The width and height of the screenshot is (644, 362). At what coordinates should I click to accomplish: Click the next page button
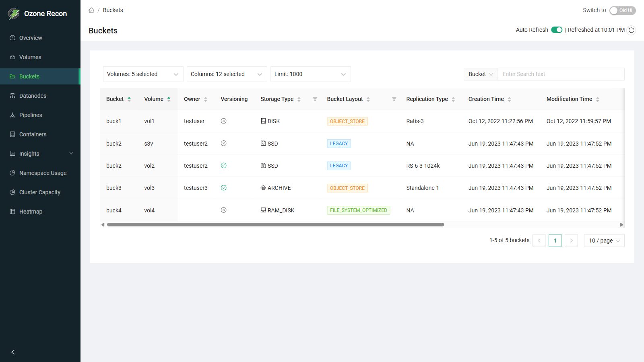pos(571,241)
